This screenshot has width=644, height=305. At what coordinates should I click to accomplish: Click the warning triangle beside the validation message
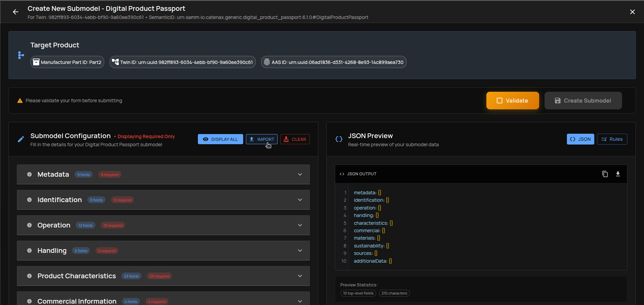coord(20,100)
